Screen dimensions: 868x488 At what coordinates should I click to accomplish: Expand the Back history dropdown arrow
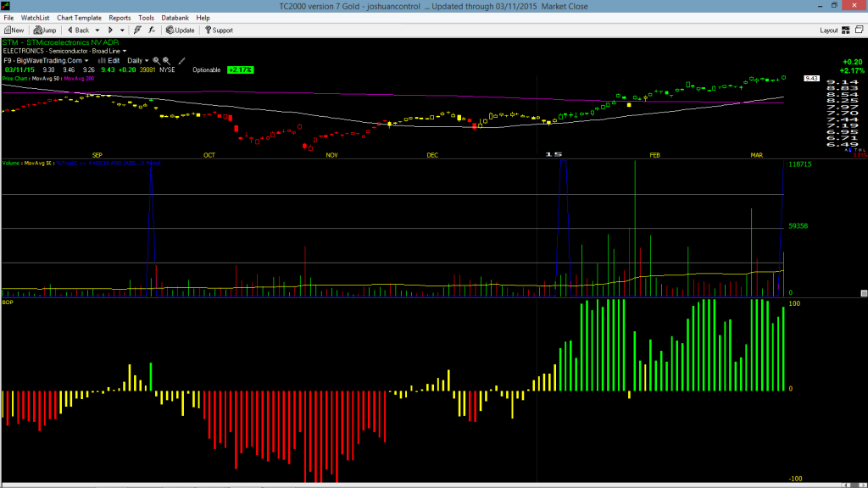pyautogui.click(x=97, y=30)
